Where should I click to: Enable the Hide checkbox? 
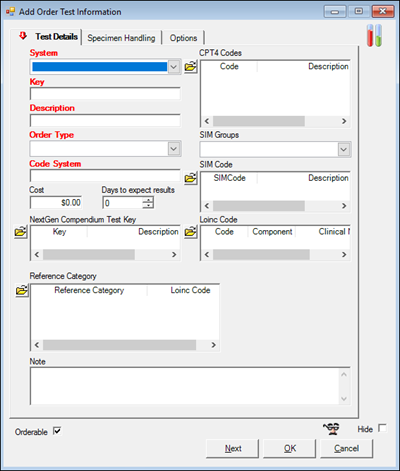point(382,428)
